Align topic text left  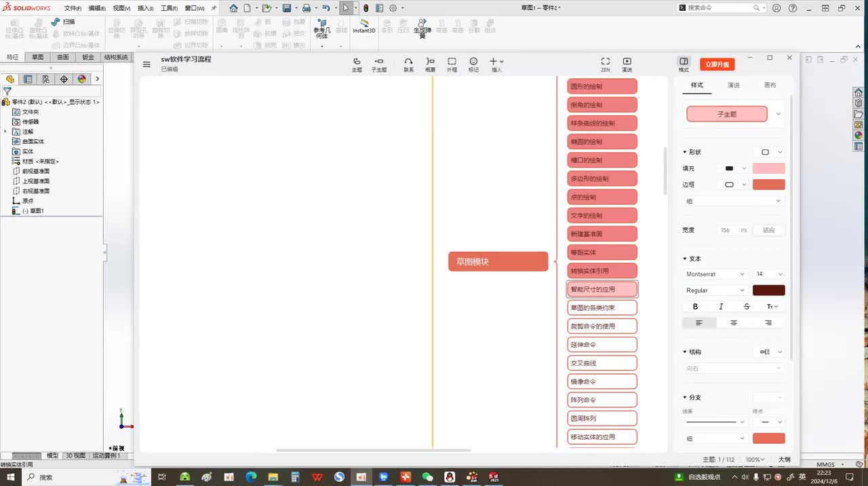(x=699, y=323)
